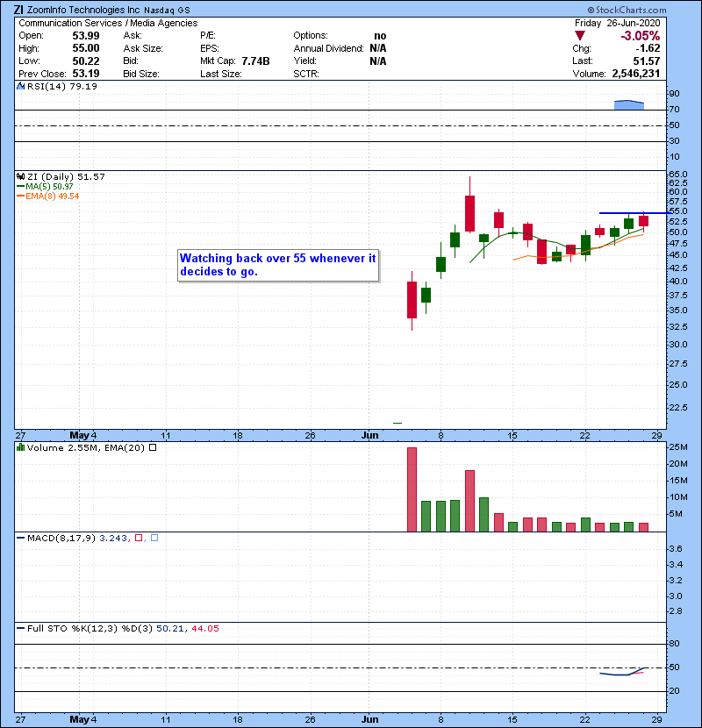Click Communication Services / Media Agencies sector text

point(108,23)
